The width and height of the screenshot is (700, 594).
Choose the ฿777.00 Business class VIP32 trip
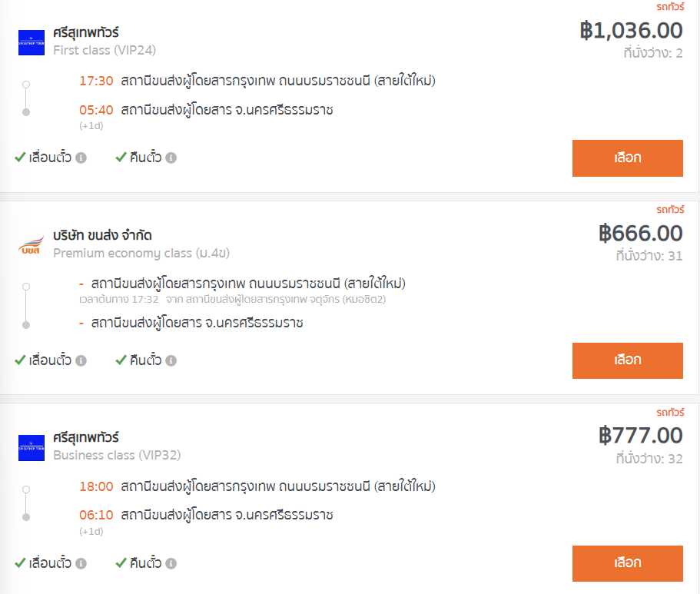pyautogui.click(x=627, y=563)
